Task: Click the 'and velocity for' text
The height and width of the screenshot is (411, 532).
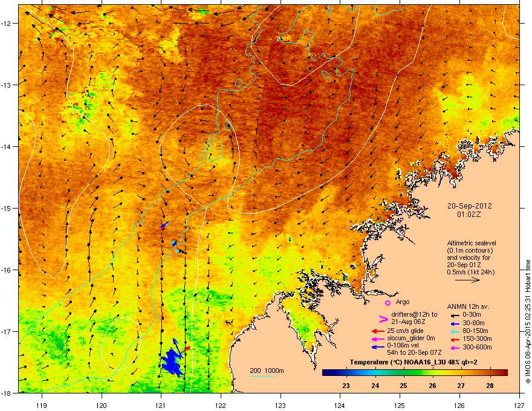Action: coord(467,257)
